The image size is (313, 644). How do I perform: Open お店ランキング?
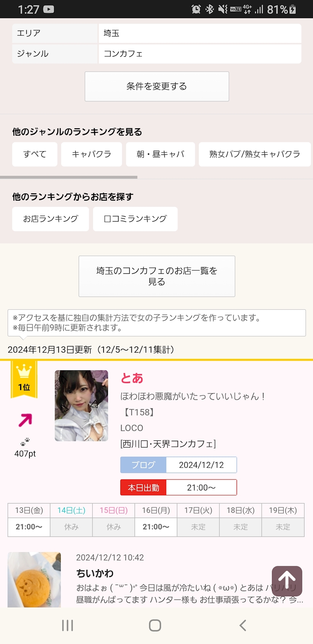tap(51, 219)
